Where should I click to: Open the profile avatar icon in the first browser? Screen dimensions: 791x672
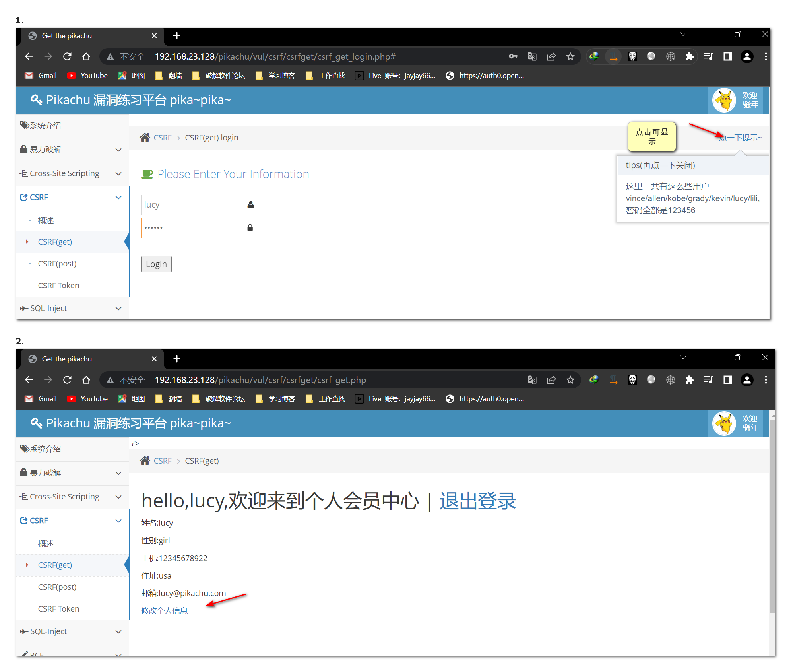coord(747,56)
